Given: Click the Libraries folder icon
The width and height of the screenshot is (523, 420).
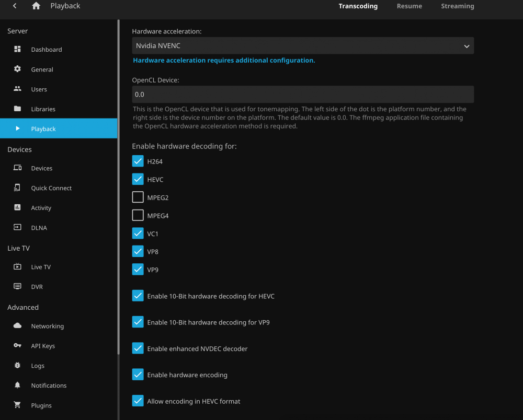Looking at the screenshot, I should tap(17, 109).
